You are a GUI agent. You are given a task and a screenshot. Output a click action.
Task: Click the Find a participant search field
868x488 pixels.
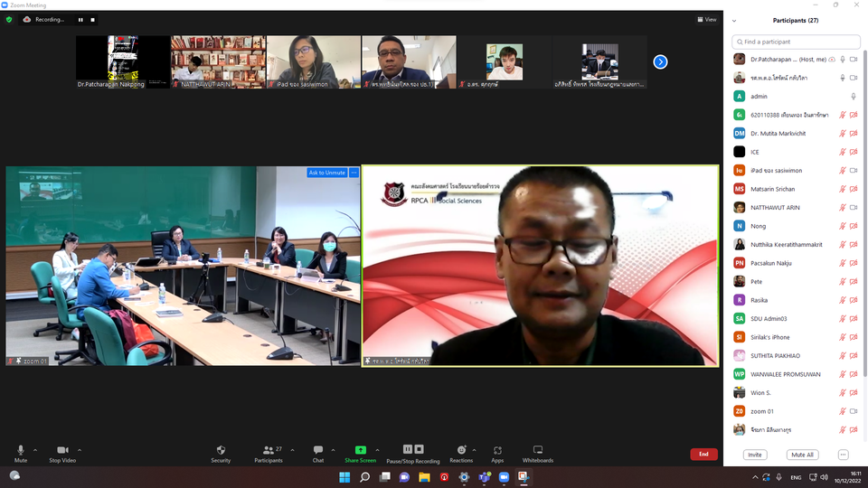pos(796,42)
